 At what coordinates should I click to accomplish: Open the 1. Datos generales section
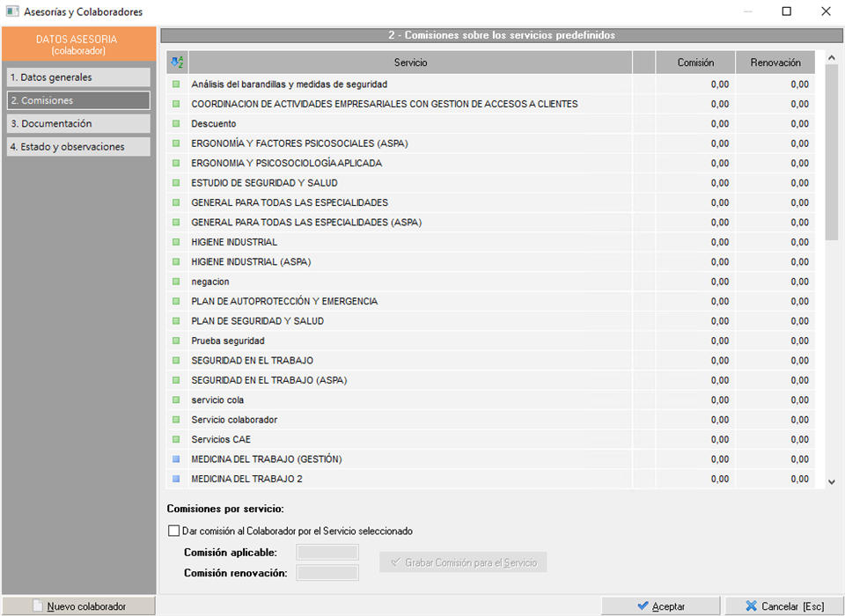click(x=77, y=77)
